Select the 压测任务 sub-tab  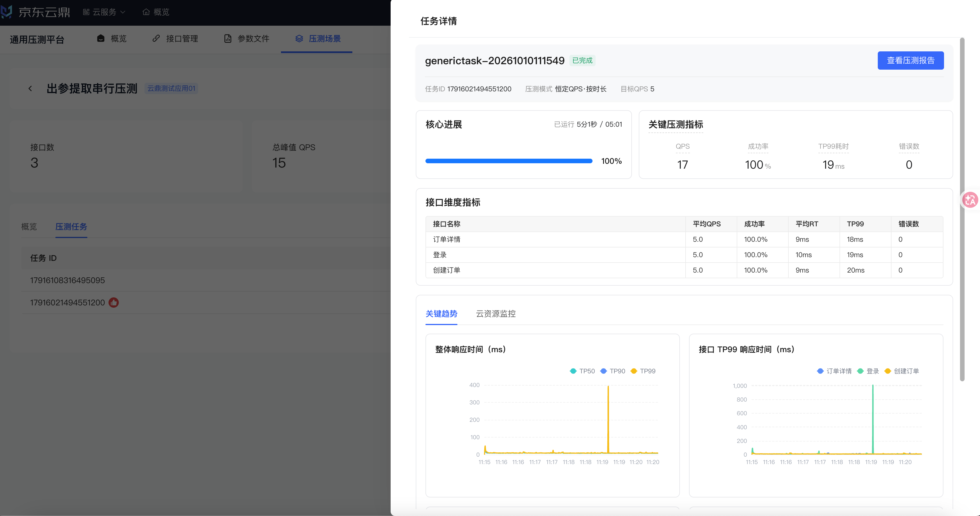71,227
